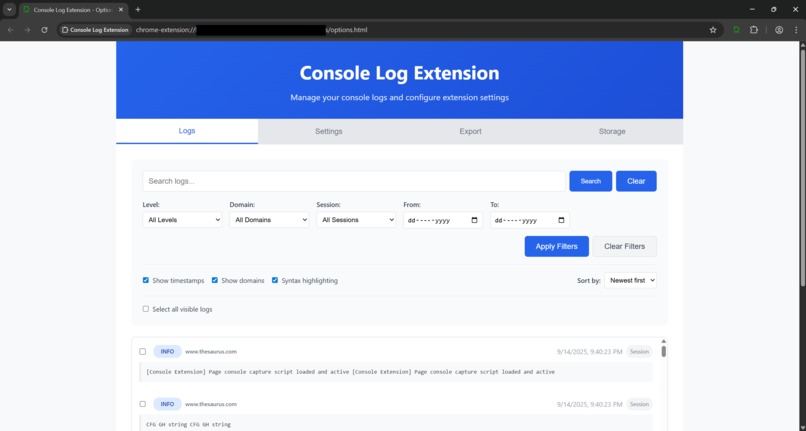Image resolution: width=806 pixels, height=431 pixels.
Task: Click the To date input field
Action: click(529, 220)
